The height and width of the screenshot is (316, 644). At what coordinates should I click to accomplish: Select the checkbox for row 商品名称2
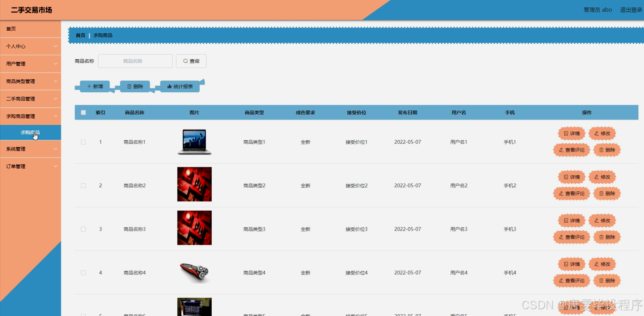[x=83, y=186]
